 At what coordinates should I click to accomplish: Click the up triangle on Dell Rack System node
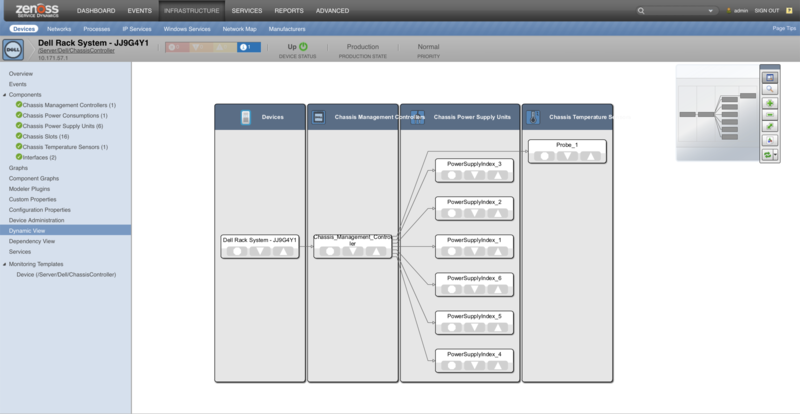[x=283, y=251]
